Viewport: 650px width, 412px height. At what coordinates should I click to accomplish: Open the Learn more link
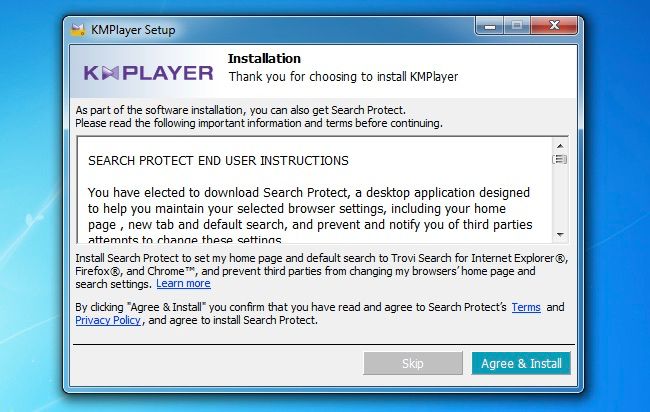183,284
